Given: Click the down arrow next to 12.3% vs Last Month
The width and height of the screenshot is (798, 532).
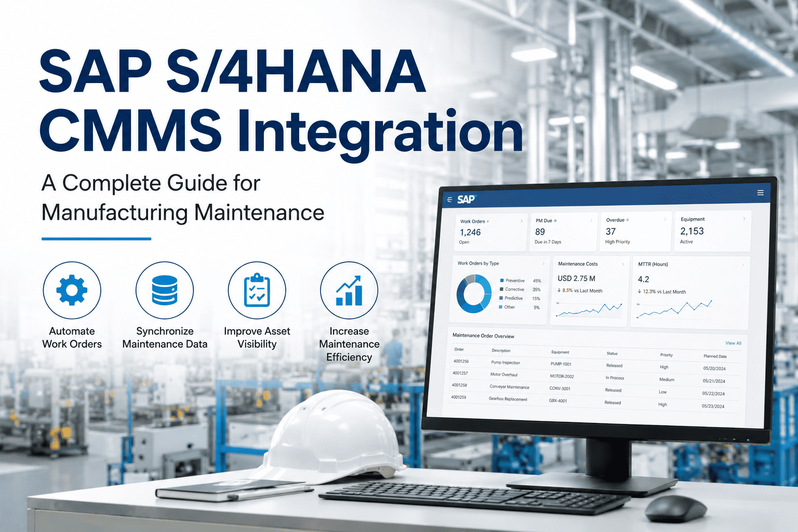Looking at the screenshot, I should (x=640, y=291).
